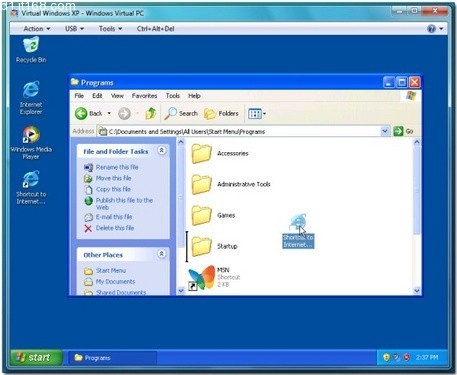Click the XP Start button
Image resolution: width=457 pixels, height=375 pixels.
click(x=36, y=358)
